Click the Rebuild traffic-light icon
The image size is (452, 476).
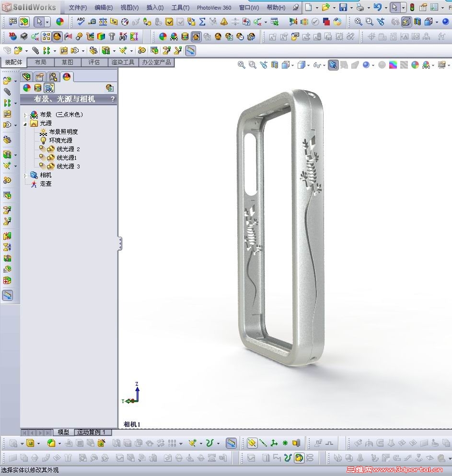412,7
